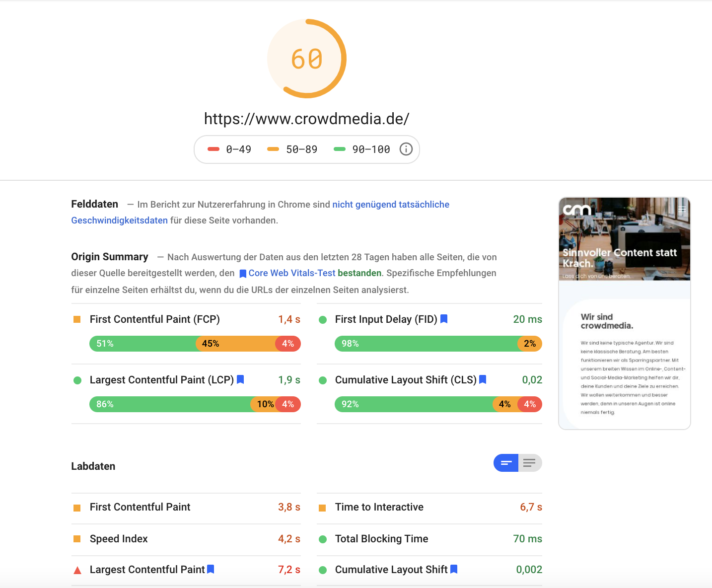Click the 90–100 green legend entry

coord(362,149)
